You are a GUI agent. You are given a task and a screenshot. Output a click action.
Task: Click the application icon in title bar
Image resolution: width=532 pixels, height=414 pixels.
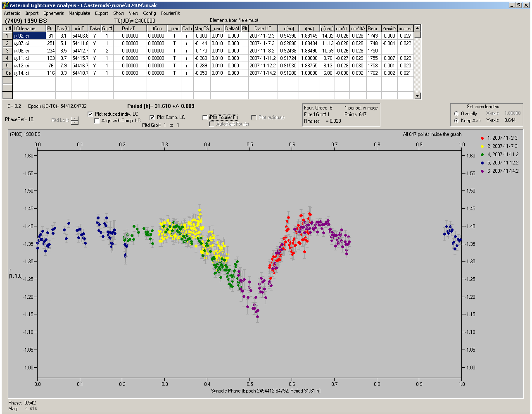tap(5, 5)
